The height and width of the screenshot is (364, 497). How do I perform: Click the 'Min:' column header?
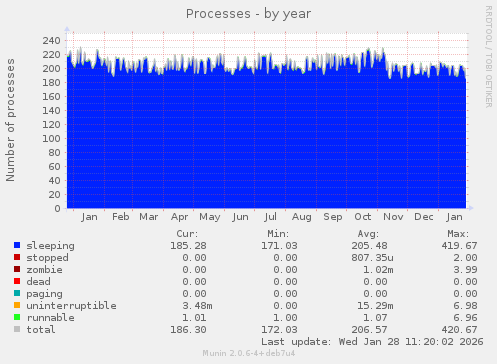tap(278, 234)
